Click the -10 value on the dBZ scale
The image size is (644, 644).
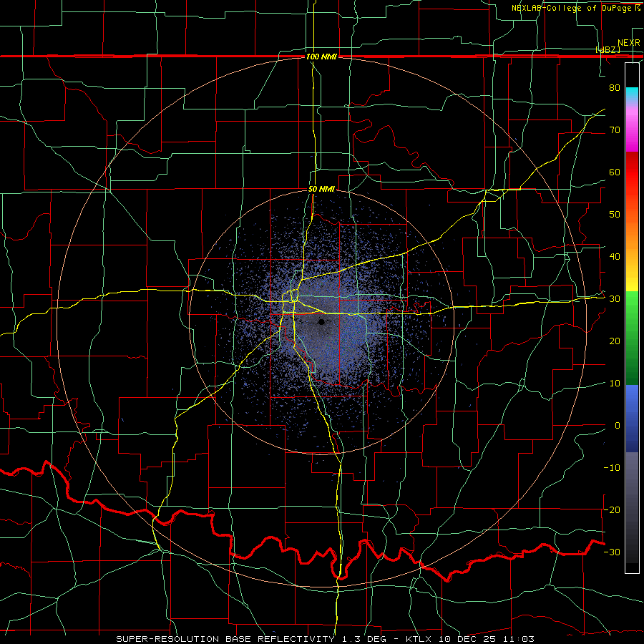click(x=612, y=468)
